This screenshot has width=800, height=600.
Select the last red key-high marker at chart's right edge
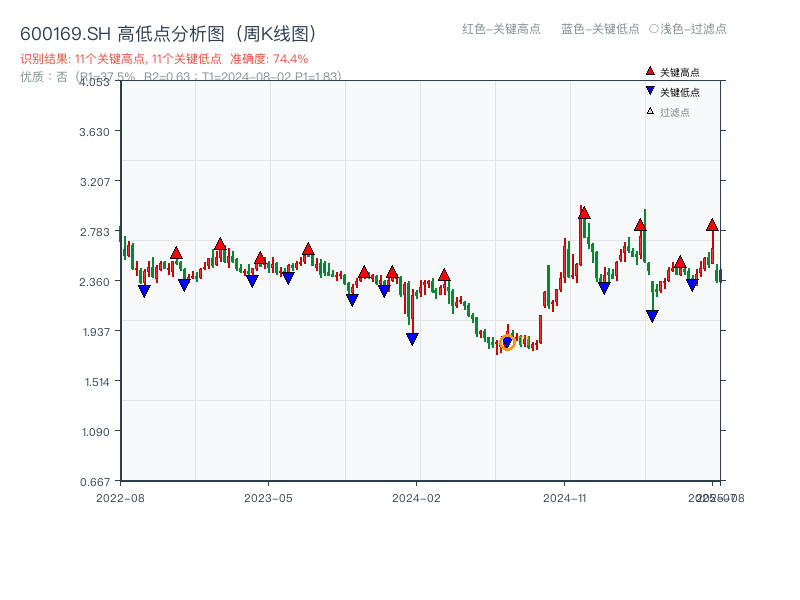tap(712, 225)
